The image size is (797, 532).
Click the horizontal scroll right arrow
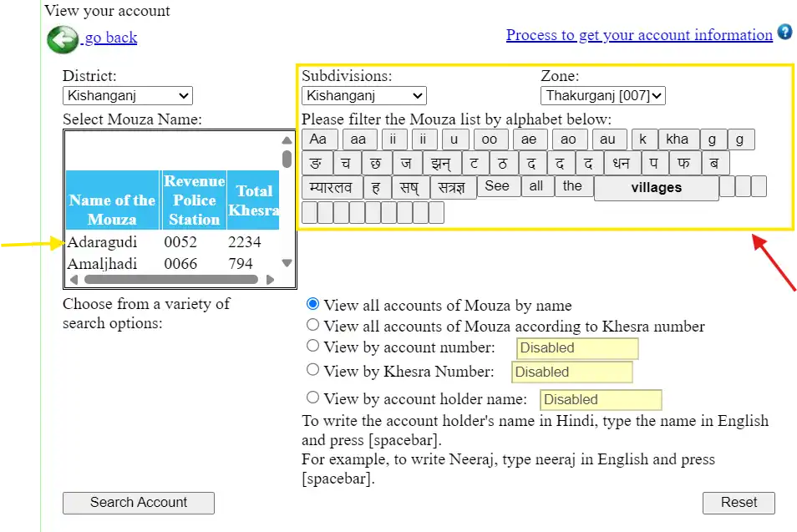pyautogui.click(x=270, y=280)
